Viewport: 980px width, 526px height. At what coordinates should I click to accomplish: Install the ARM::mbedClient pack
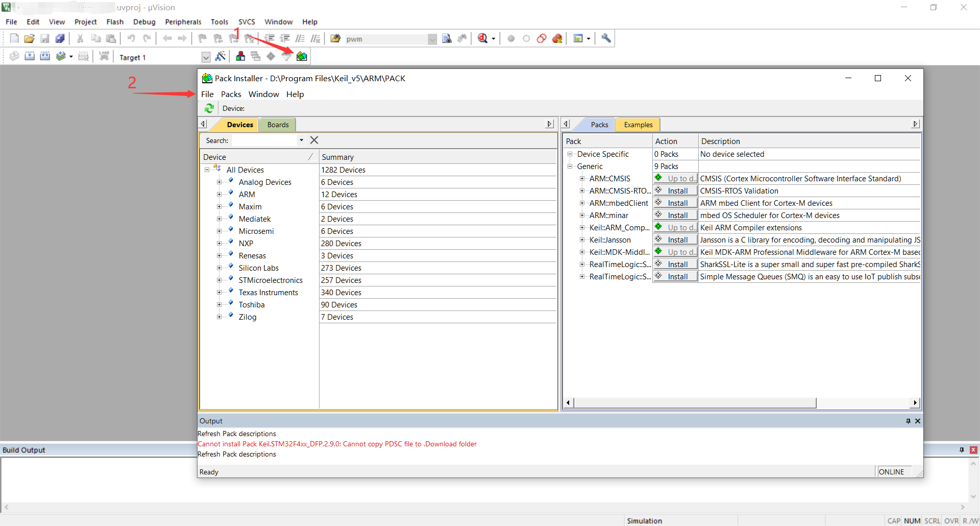[675, 203]
